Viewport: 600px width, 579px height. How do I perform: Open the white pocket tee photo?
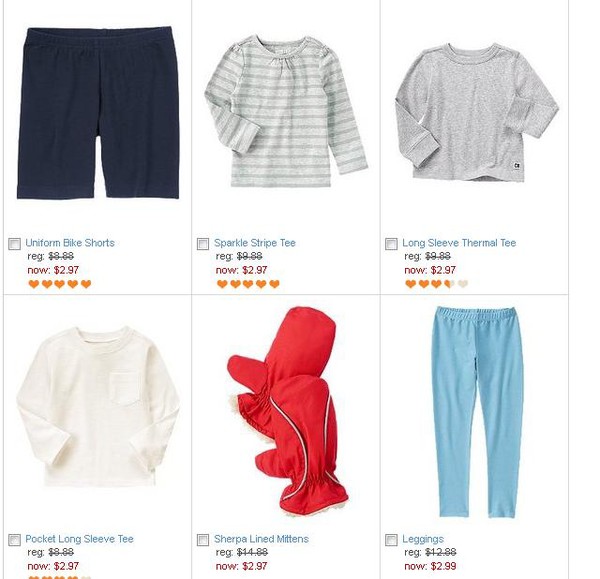98,406
